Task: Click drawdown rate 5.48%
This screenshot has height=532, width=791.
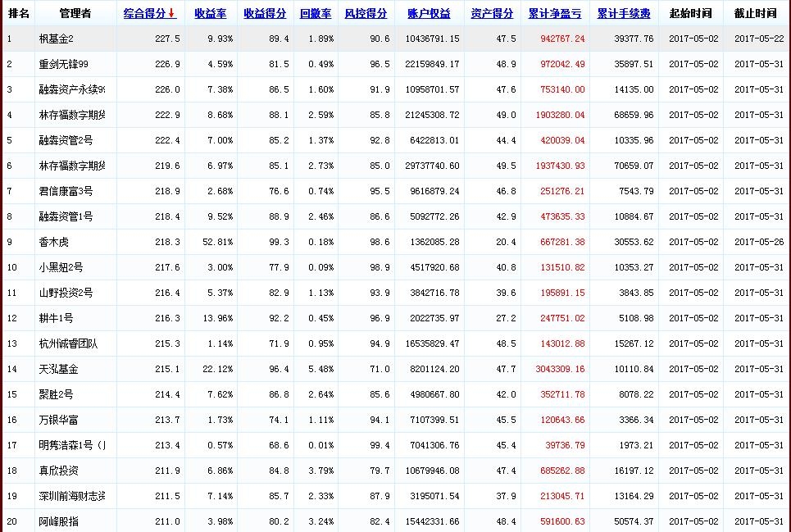Action: point(321,369)
